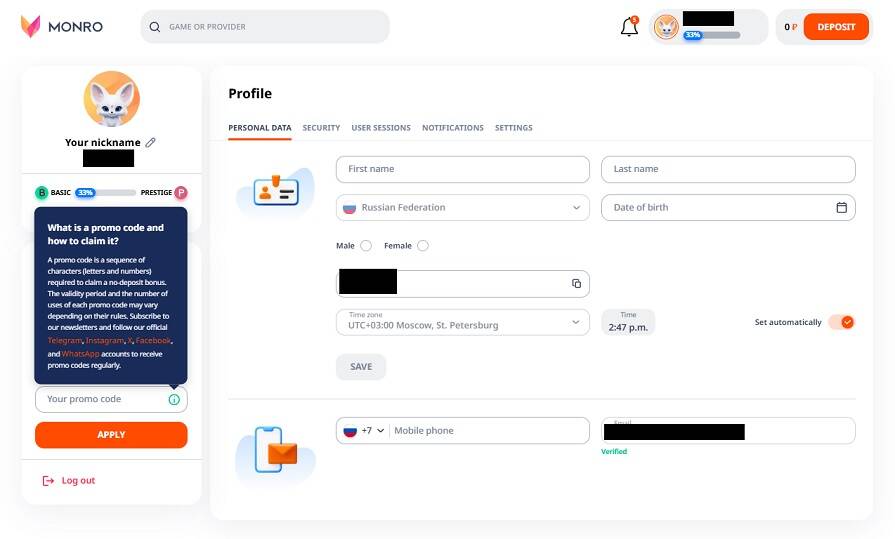Viewport: 895px width, 539px height.
Task: Select the Female radio button
Action: point(422,246)
